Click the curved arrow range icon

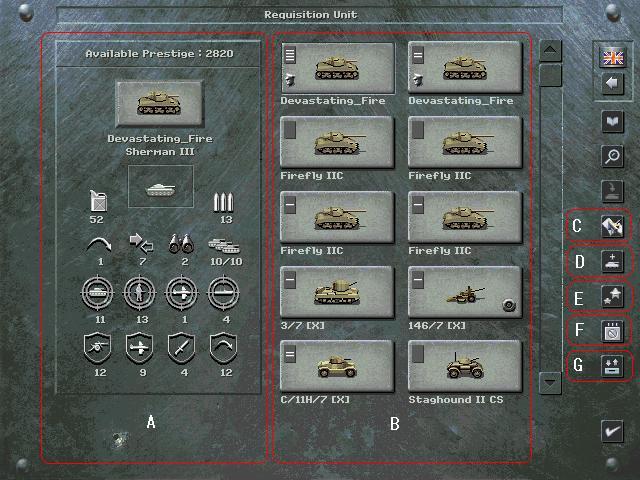pos(99,245)
